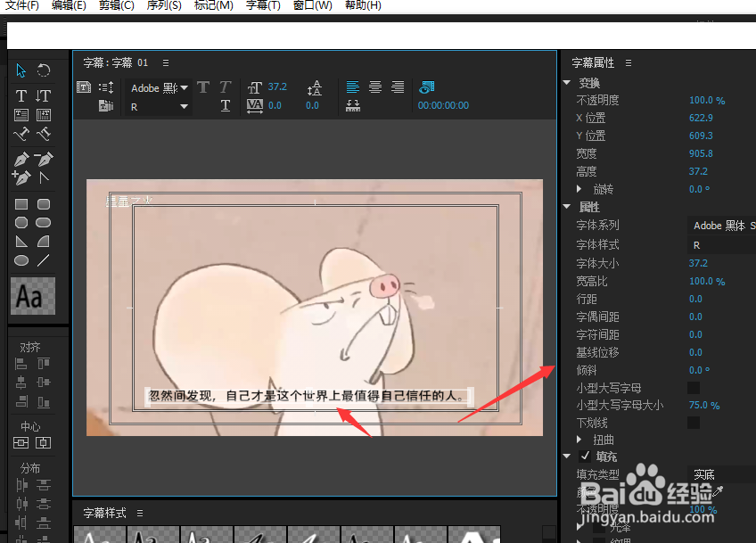The height and width of the screenshot is (543, 756).
Task: Open the 文件(F) menu
Action: tap(22, 5)
